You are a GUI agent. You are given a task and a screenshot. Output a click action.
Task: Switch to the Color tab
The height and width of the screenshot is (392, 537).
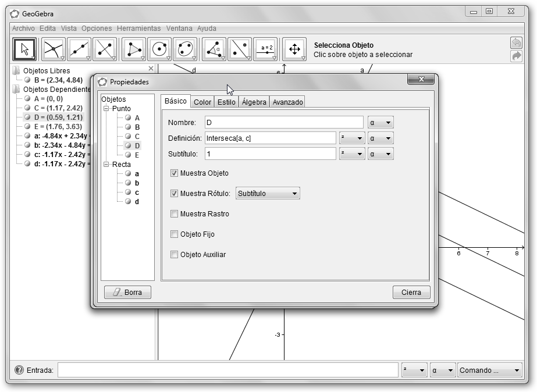pos(202,102)
